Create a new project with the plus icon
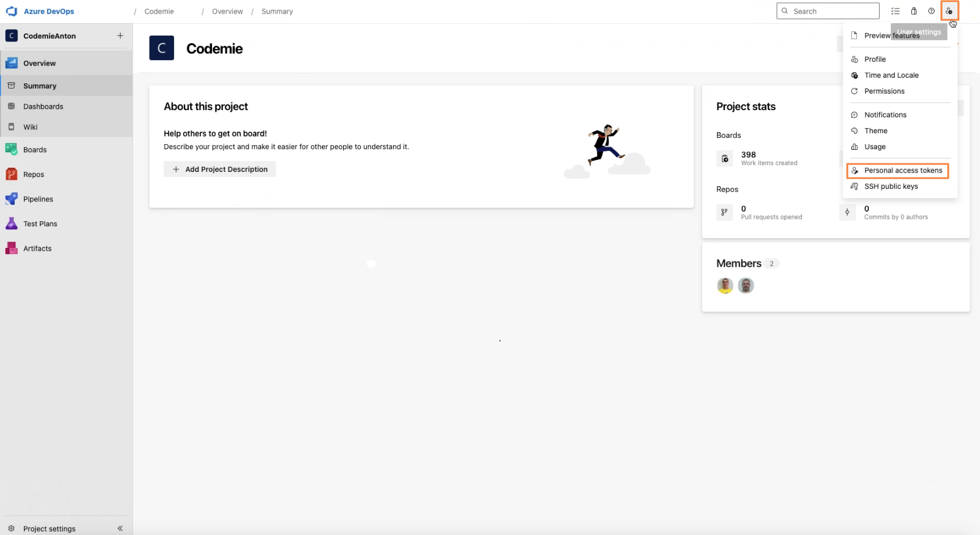980x535 pixels. point(120,35)
